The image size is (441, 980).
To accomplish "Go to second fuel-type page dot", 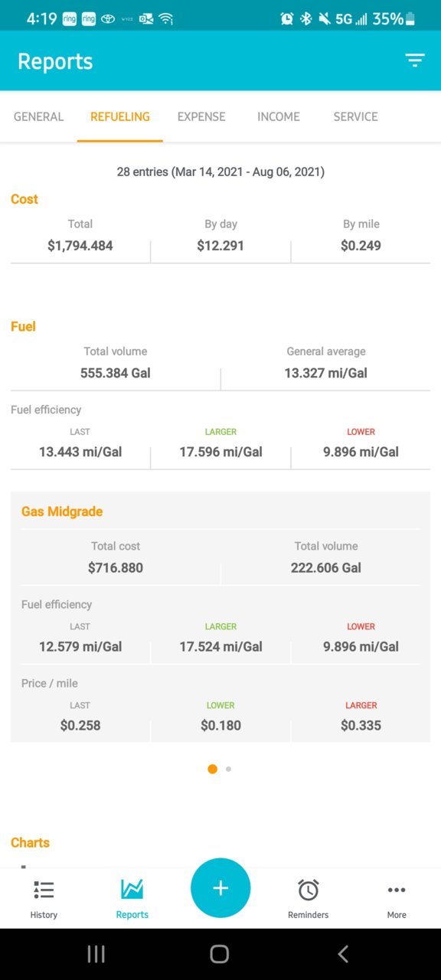I will point(228,769).
